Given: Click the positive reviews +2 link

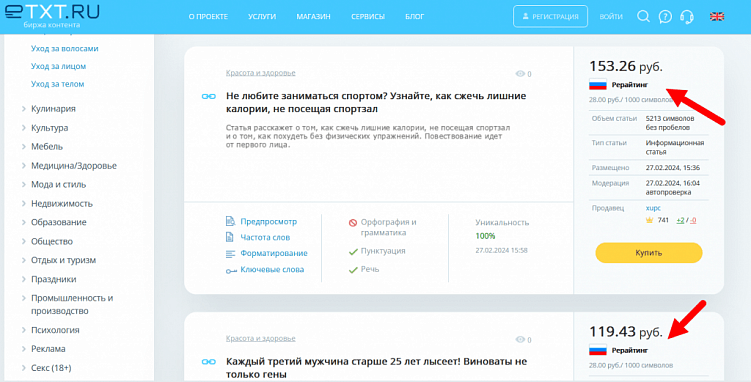Looking at the screenshot, I should (680, 220).
